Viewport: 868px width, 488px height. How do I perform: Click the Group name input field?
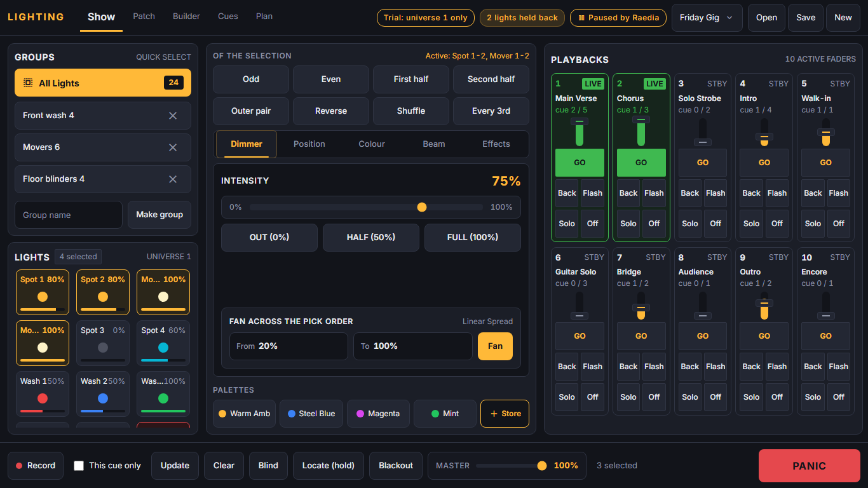tap(69, 215)
